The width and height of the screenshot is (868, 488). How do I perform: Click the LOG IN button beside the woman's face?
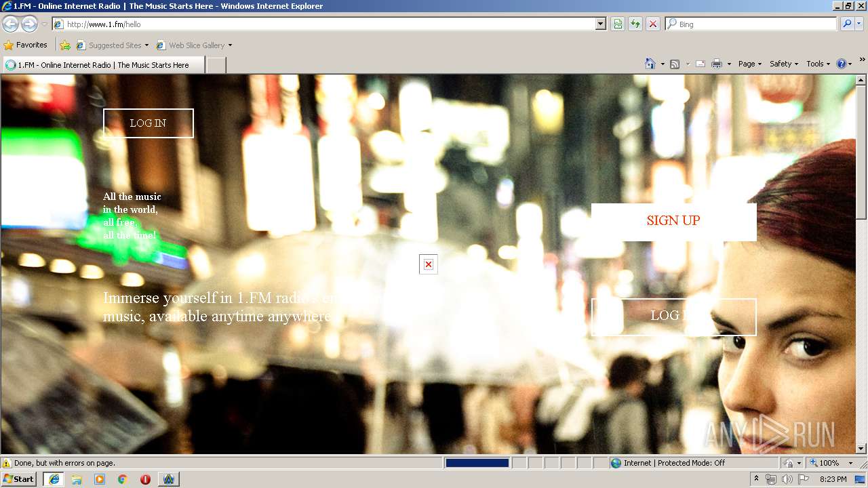coord(673,317)
